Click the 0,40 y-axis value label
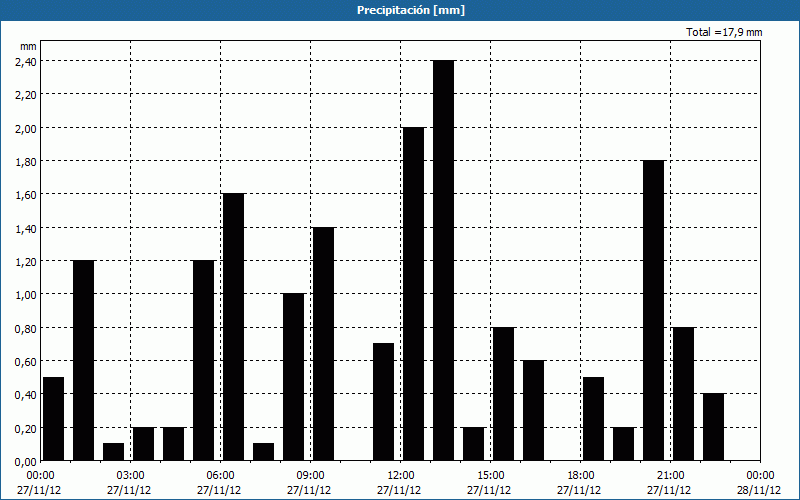The image size is (800, 500). point(26,394)
